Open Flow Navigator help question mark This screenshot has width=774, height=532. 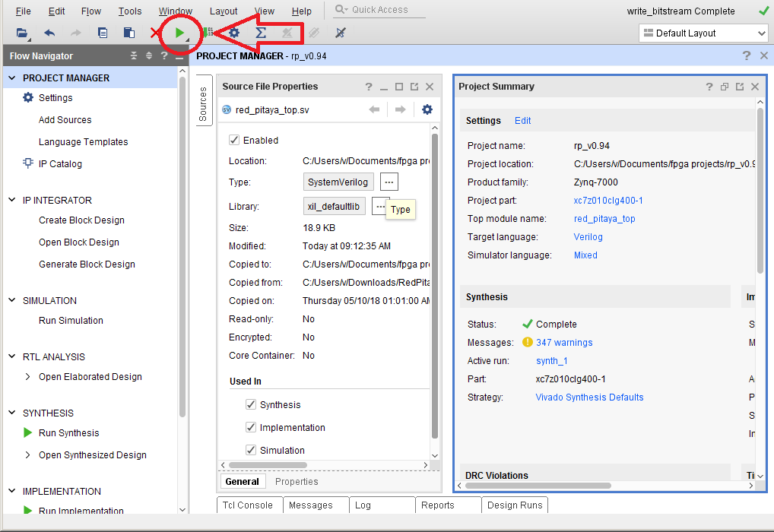coord(164,55)
